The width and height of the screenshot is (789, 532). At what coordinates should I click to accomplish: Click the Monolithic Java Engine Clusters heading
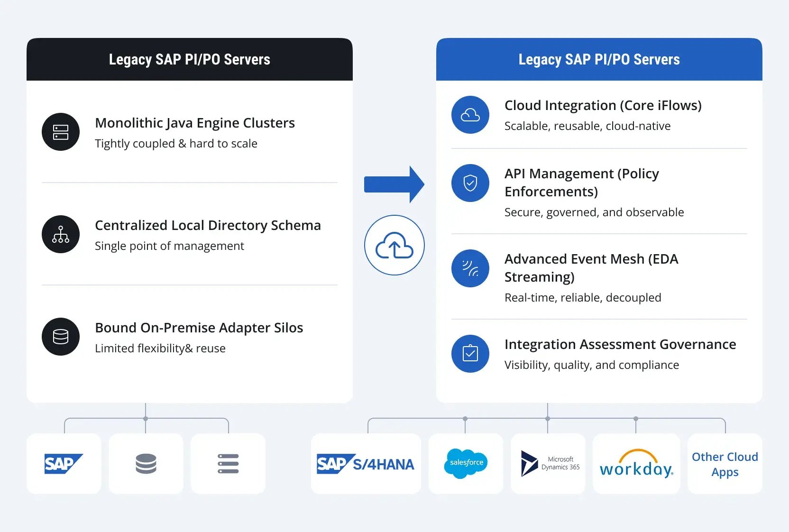[x=195, y=123]
